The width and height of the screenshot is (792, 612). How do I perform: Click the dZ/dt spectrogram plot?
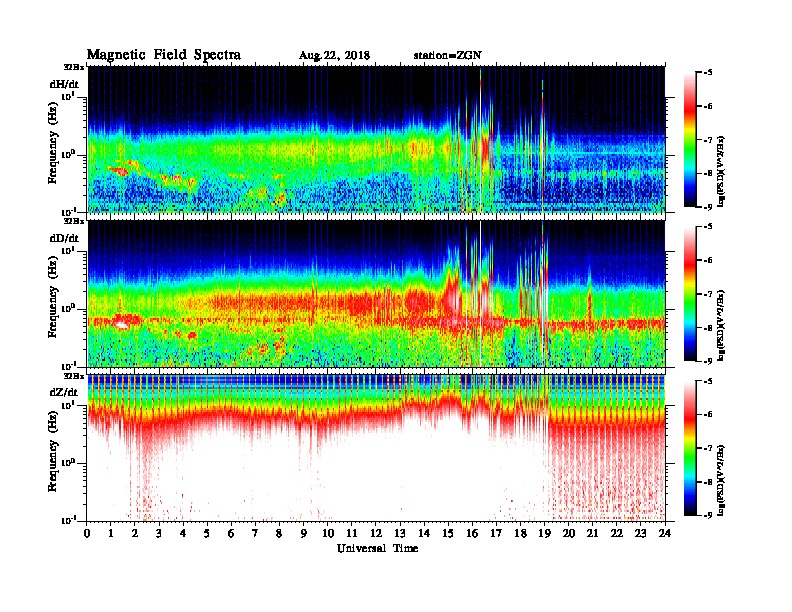click(x=376, y=448)
